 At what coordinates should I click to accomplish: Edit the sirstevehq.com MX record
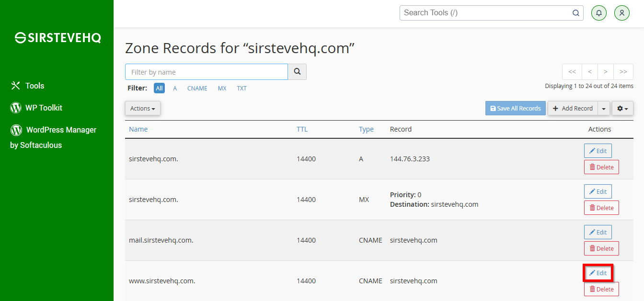(598, 191)
